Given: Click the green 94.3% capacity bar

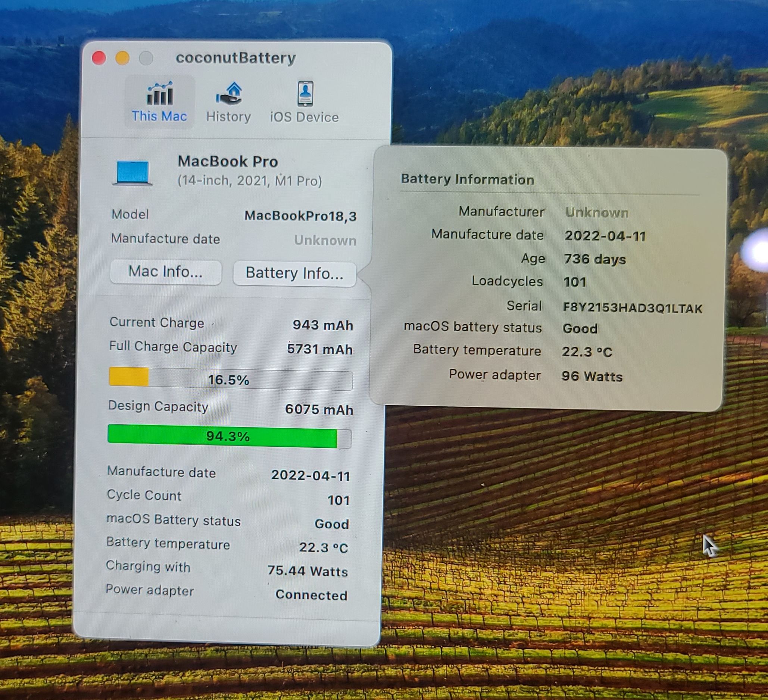Looking at the screenshot, I should point(228,436).
